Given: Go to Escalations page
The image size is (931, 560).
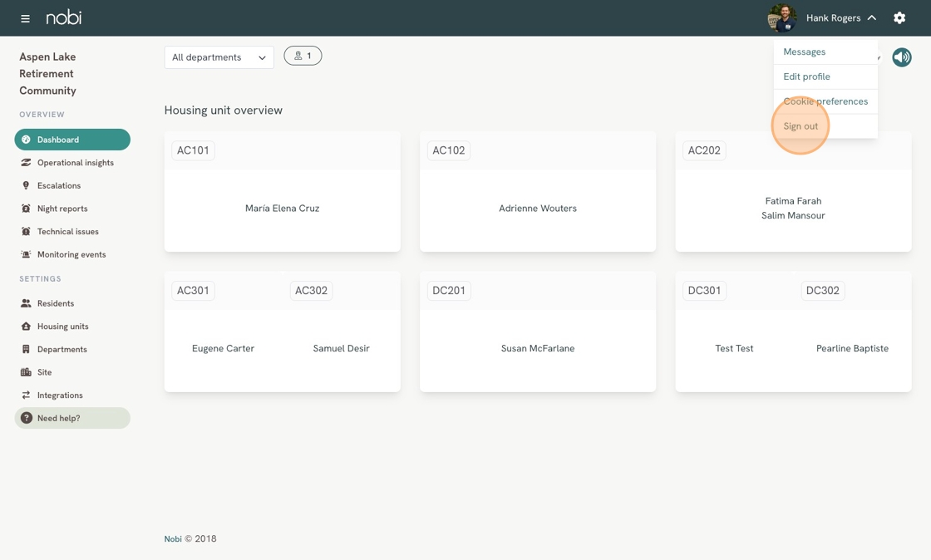Looking at the screenshot, I should point(58,186).
